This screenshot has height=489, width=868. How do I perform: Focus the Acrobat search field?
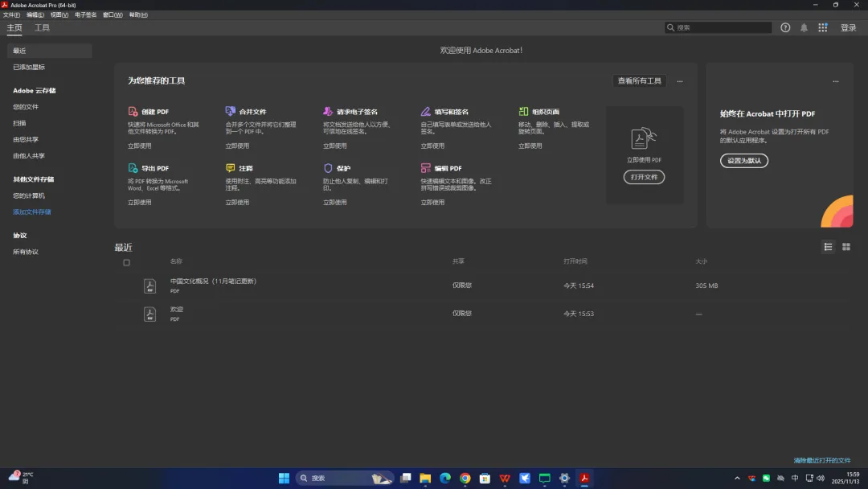pyautogui.click(x=718, y=27)
